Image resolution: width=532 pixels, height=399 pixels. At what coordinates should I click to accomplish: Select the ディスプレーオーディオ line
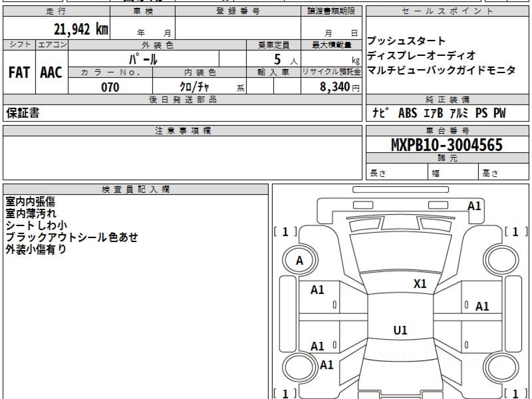tap(422, 55)
